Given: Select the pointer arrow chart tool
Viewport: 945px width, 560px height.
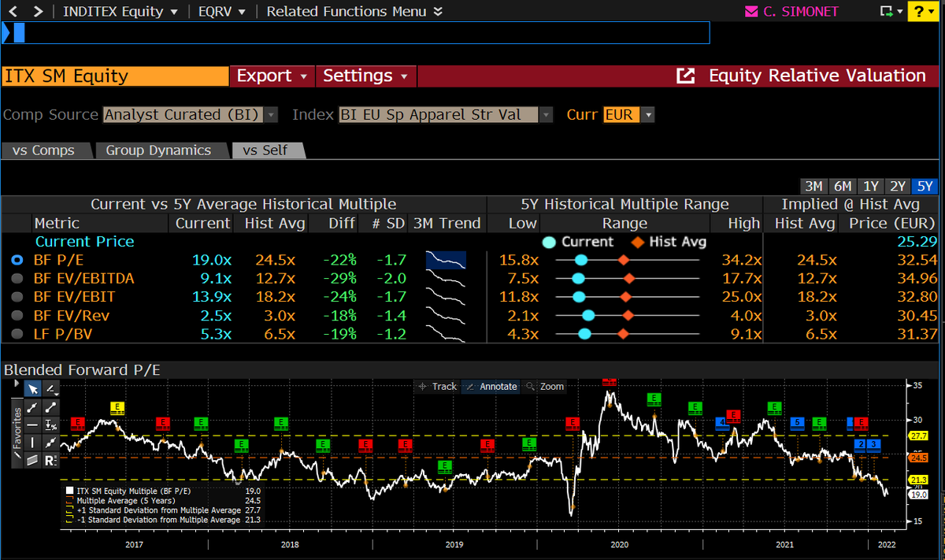Looking at the screenshot, I should point(33,389).
